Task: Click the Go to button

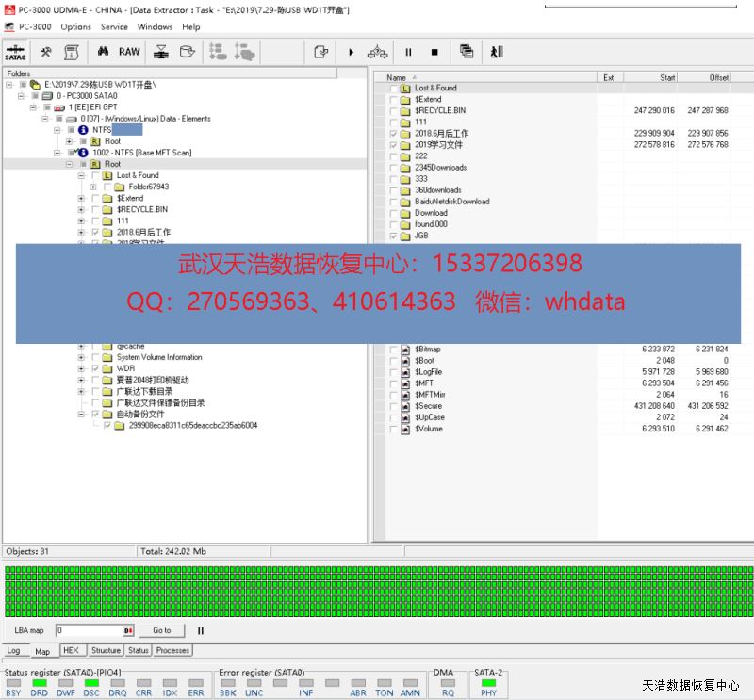Action: [x=162, y=630]
